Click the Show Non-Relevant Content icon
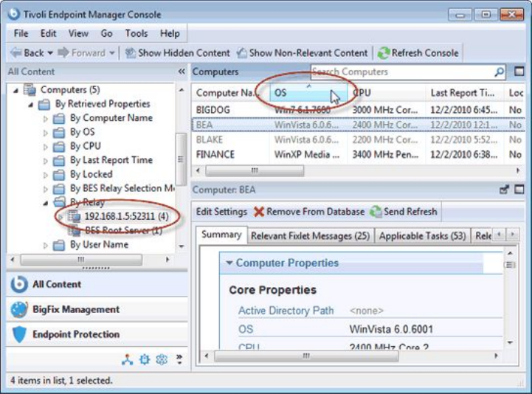The image size is (532, 394). coord(241,52)
